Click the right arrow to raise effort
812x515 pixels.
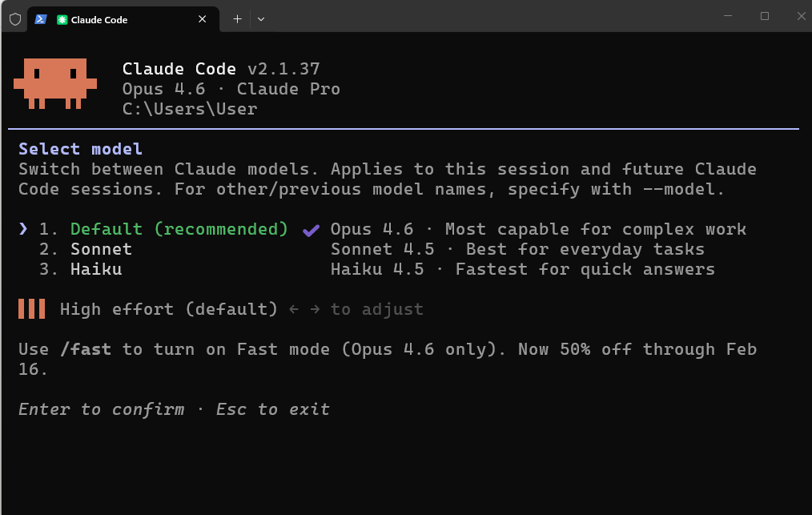[314, 309]
